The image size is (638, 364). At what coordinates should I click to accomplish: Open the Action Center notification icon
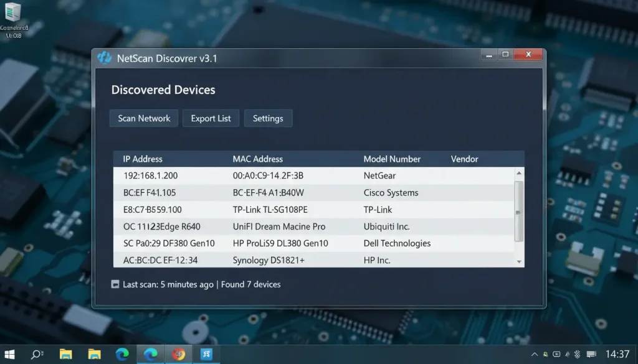[591, 354]
